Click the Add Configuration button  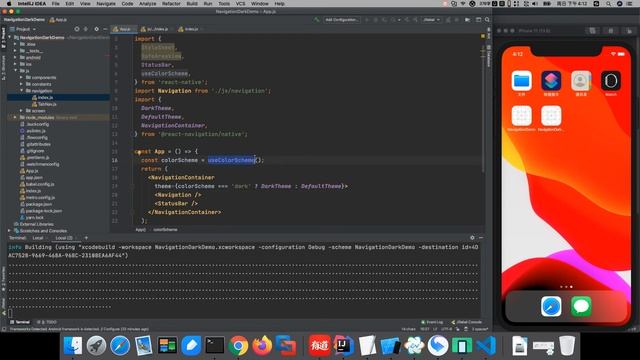click(x=341, y=20)
